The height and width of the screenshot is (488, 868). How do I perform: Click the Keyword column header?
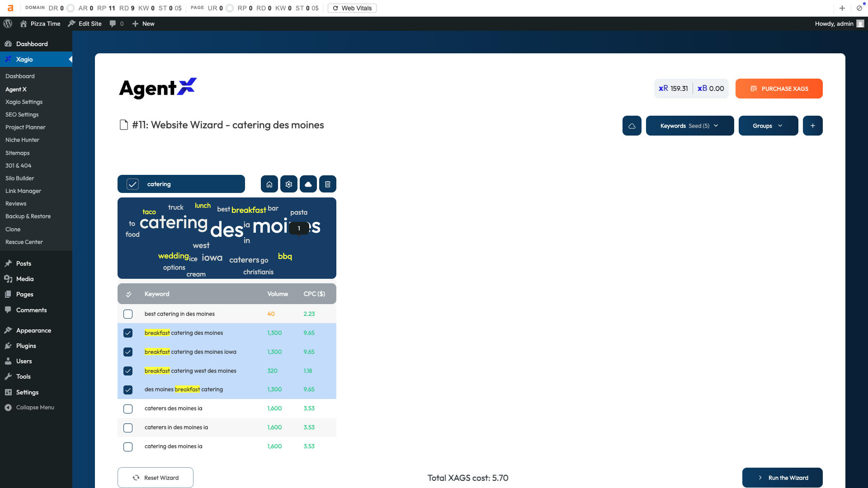click(157, 294)
